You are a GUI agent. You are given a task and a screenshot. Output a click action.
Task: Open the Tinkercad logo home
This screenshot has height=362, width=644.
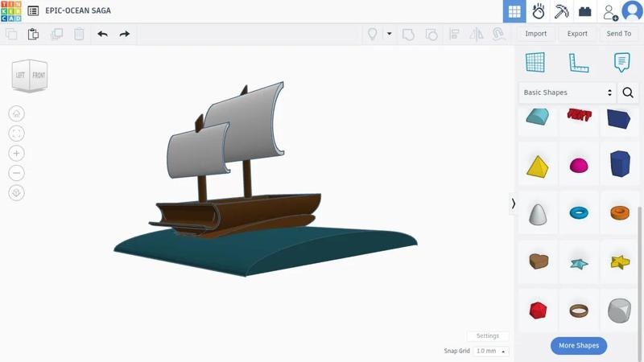coord(11,11)
